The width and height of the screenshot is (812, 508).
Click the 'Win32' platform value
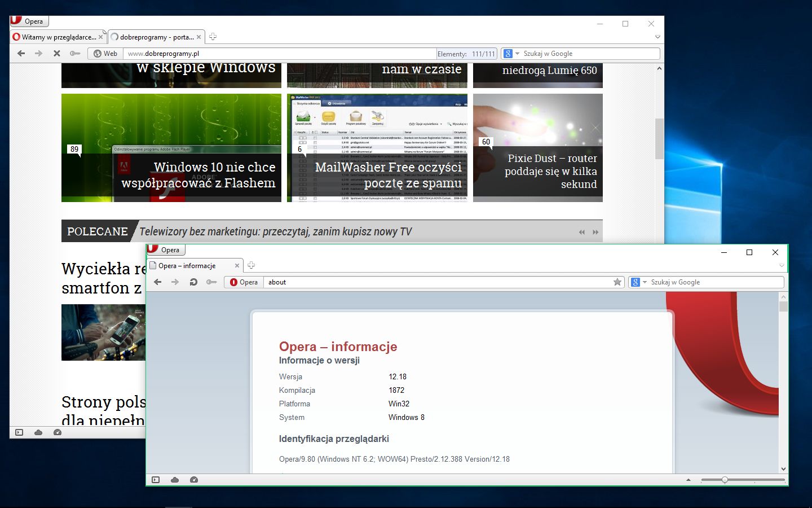coord(399,404)
